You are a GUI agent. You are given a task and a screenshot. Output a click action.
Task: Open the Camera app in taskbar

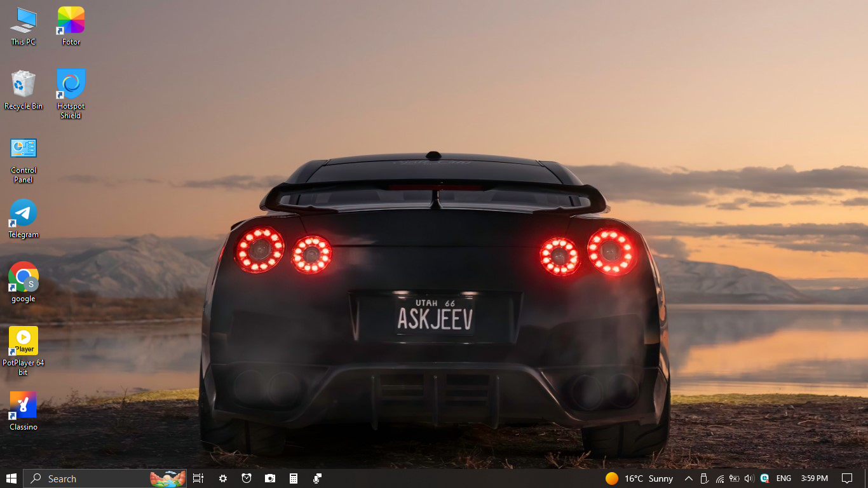point(270,478)
